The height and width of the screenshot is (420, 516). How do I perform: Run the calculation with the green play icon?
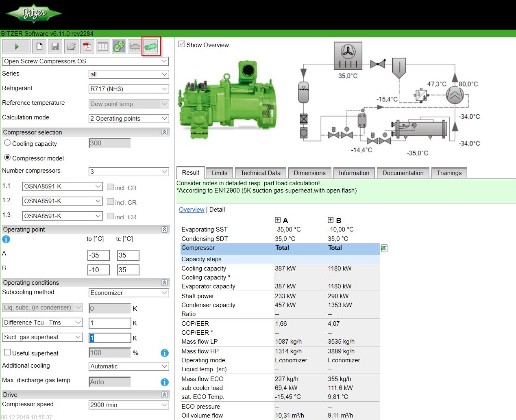pyautogui.click(x=16, y=46)
